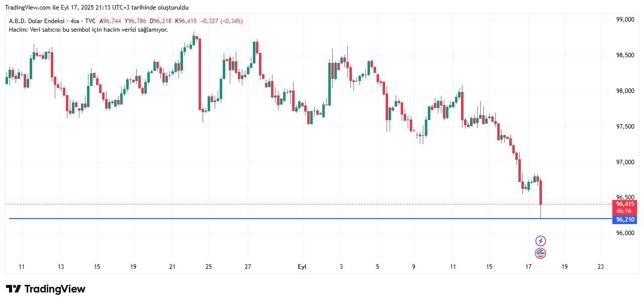Click date 23 on the time axis
The width and height of the screenshot is (644, 304).
pyautogui.click(x=600, y=267)
